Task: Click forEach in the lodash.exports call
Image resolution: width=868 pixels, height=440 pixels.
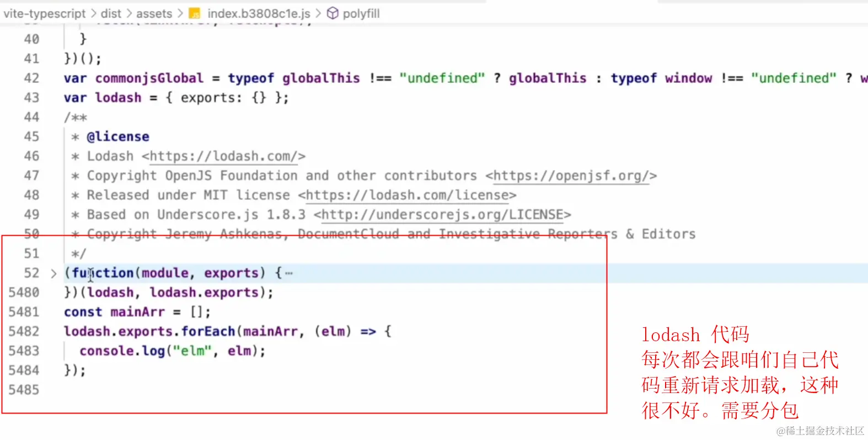Action: pos(208,331)
